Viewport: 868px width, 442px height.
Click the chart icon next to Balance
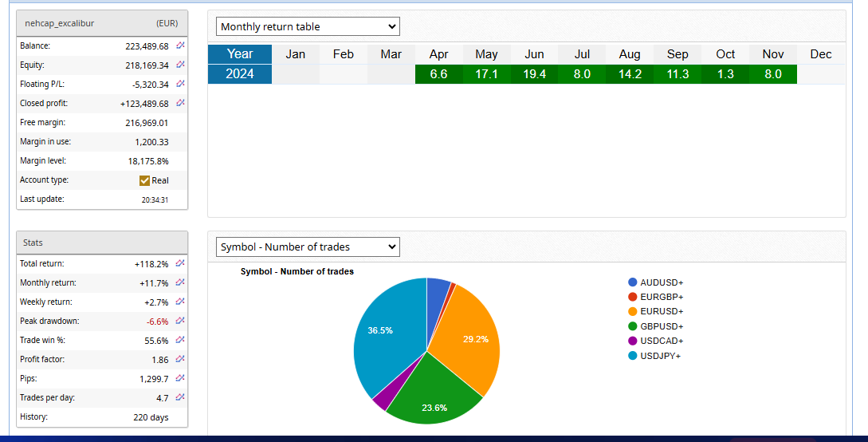180,45
